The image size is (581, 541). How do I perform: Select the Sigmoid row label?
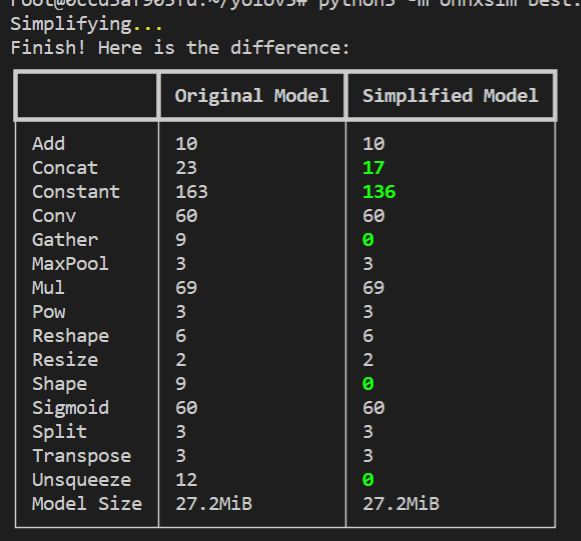pos(70,408)
